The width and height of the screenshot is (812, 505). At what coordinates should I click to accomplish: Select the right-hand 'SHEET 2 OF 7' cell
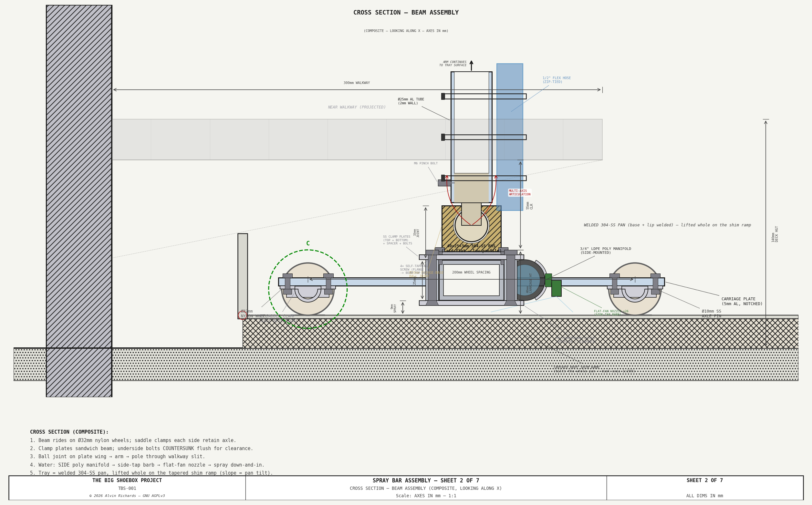[705, 480]
